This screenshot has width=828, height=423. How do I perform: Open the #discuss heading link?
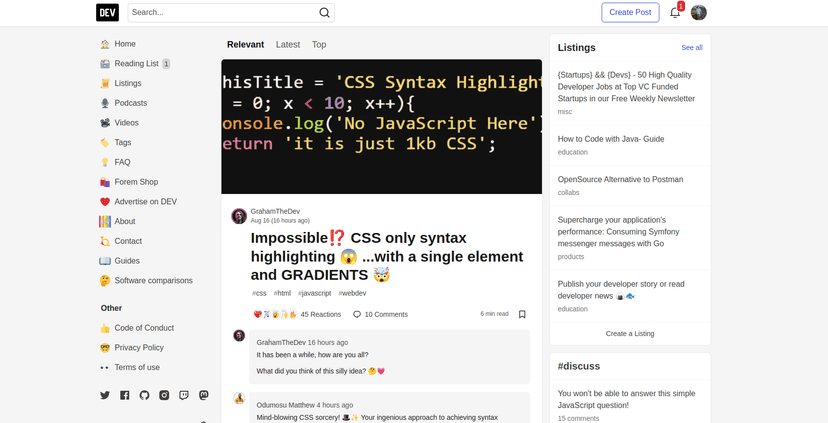tap(579, 366)
